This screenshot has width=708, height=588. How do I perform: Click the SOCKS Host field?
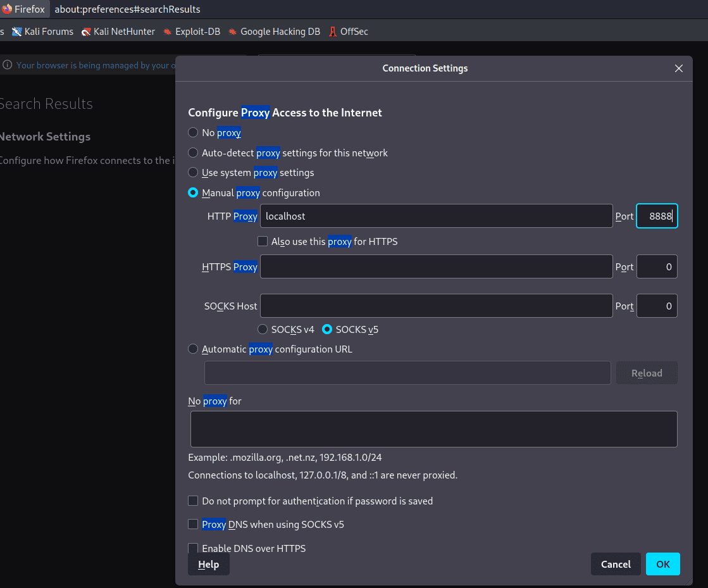pos(436,306)
